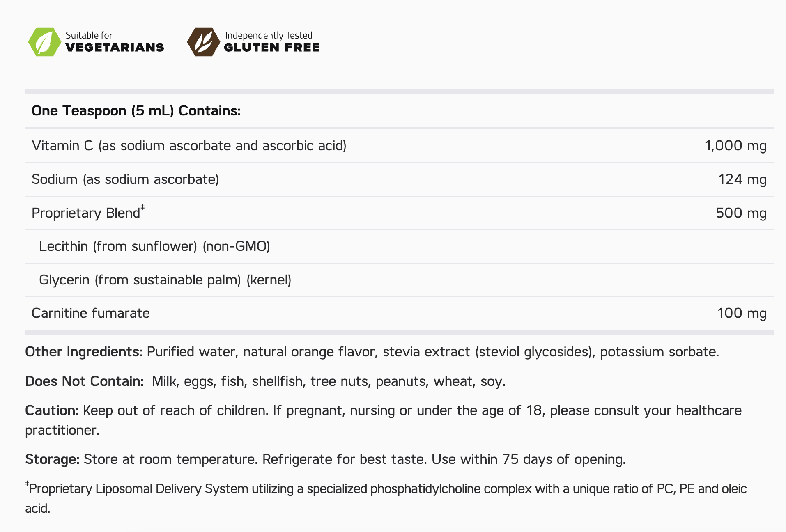Click the "Does Not Contain:" bold label
786x532 pixels.
tap(84, 381)
